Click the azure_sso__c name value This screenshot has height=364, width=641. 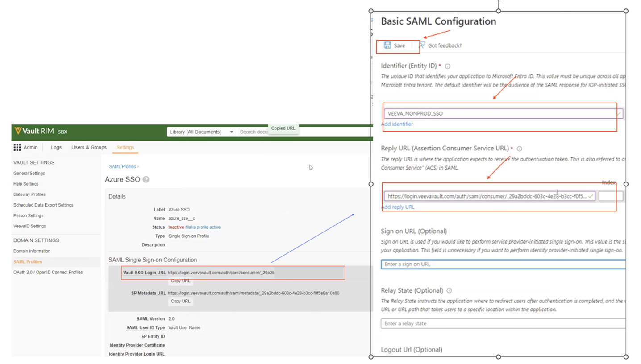181,219
